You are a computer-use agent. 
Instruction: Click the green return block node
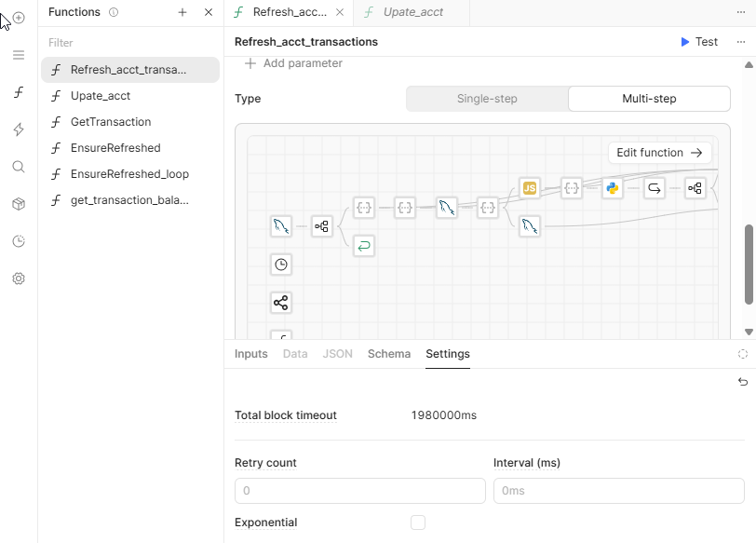(x=364, y=246)
